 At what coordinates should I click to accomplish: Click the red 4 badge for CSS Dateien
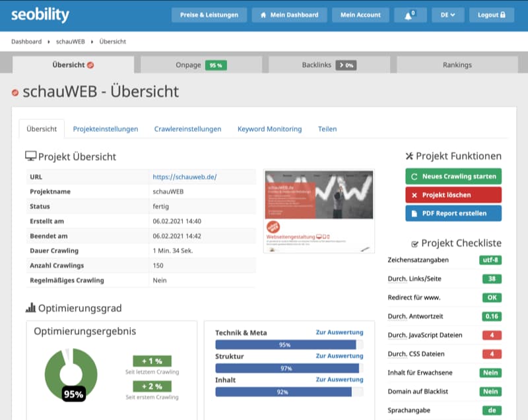click(492, 354)
